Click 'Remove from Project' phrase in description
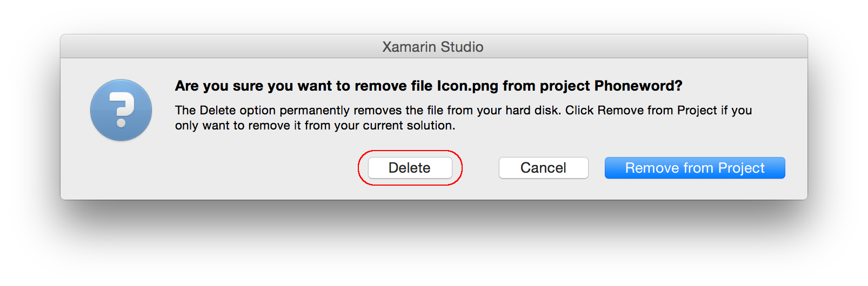The image size is (868, 286). click(x=657, y=110)
